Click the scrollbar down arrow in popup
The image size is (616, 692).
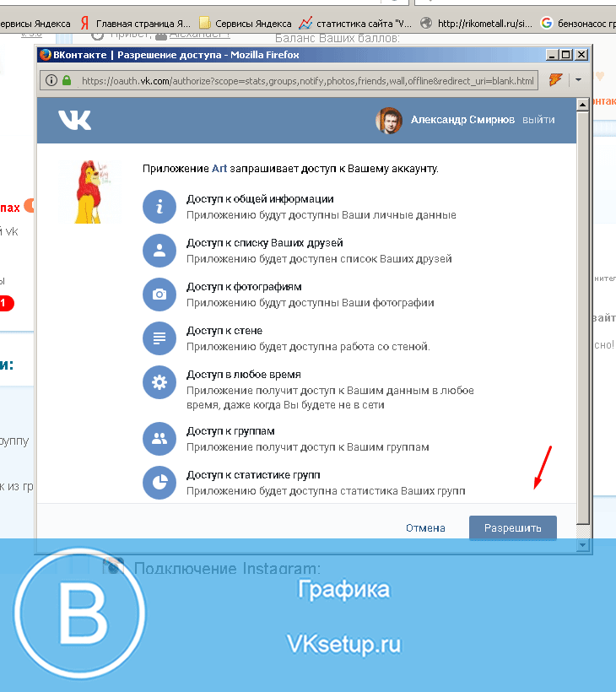[582, 545]
